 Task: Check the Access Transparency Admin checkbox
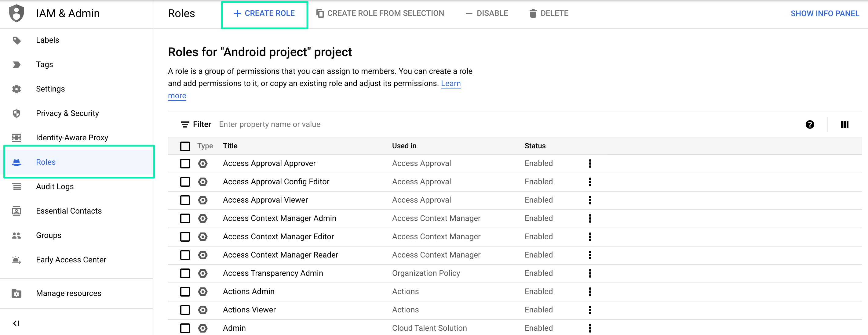click(x=185, y=273)
